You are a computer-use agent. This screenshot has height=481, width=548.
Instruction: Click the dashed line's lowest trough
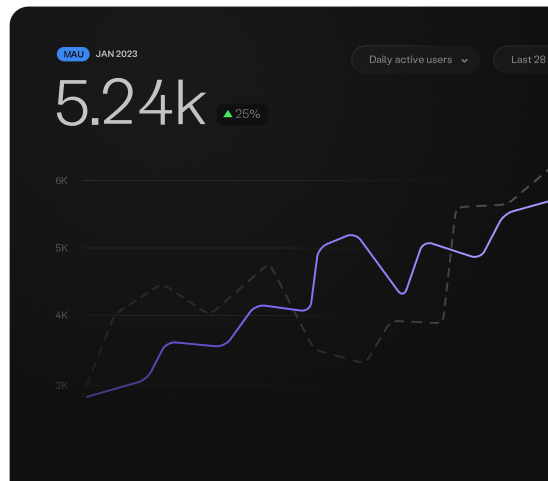click(362, 361)
